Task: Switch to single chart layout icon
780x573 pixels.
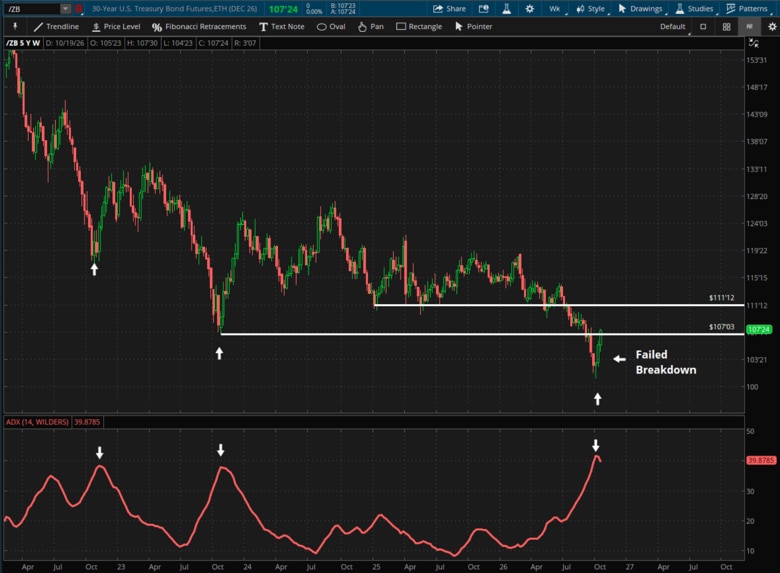Action: pos(703,27)
